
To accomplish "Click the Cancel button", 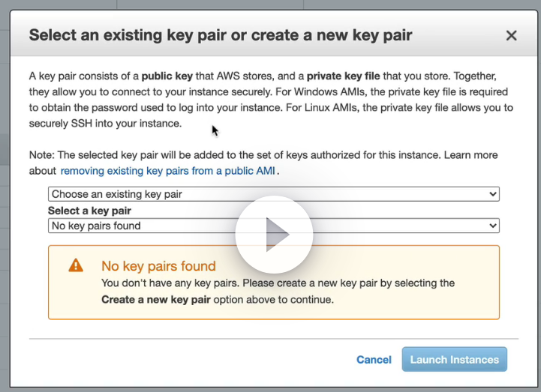I will coord(374,360).
